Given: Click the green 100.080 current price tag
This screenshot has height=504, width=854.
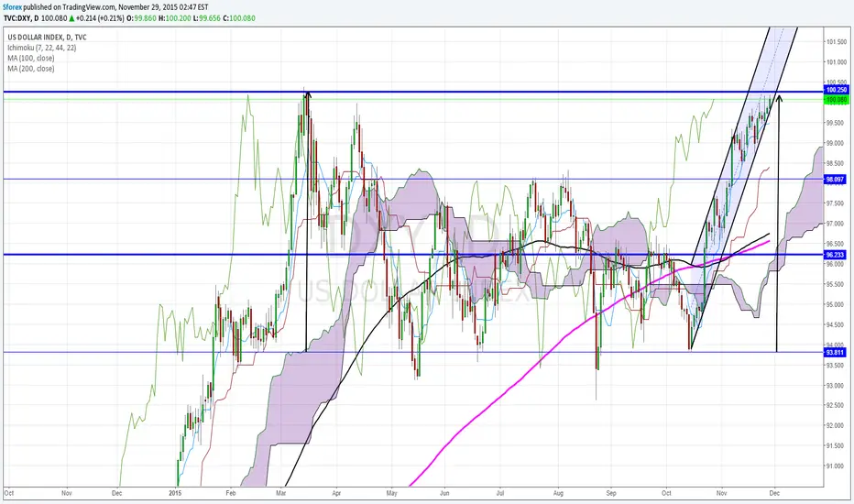Looking at the screenshot, I should coord(836,100).
